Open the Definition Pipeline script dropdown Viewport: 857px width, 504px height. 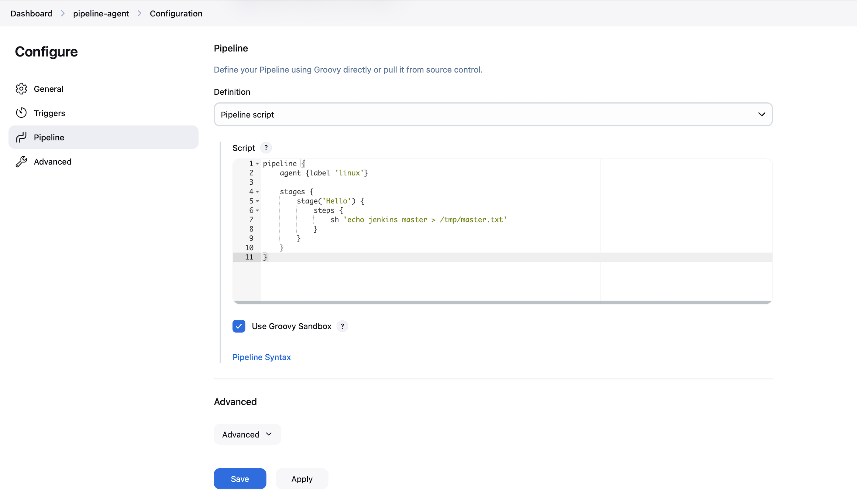[x=493, y=114]
